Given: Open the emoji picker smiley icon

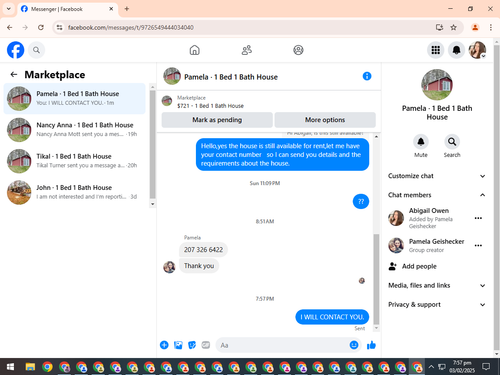Looking at the screenshot, I should [354, 345].
